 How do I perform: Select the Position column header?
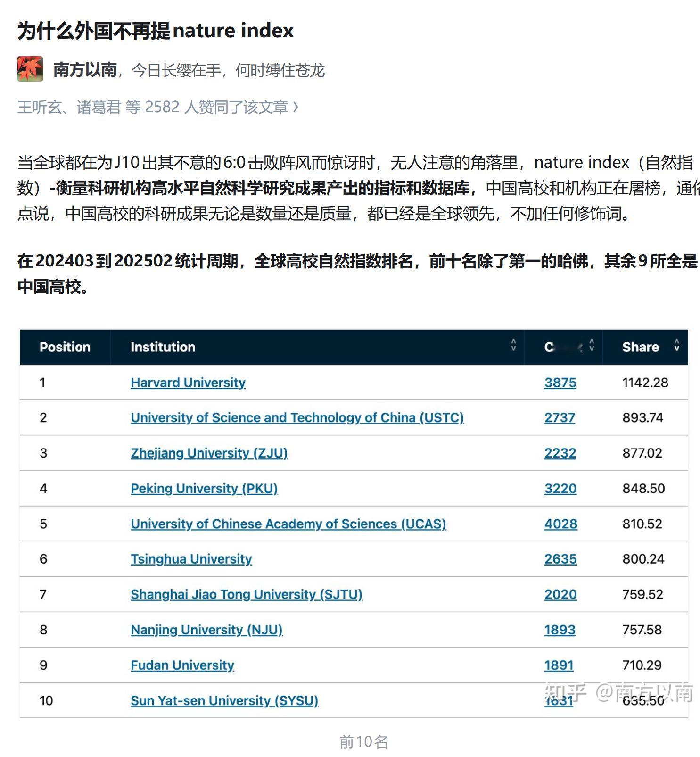(x=65, y=347)
